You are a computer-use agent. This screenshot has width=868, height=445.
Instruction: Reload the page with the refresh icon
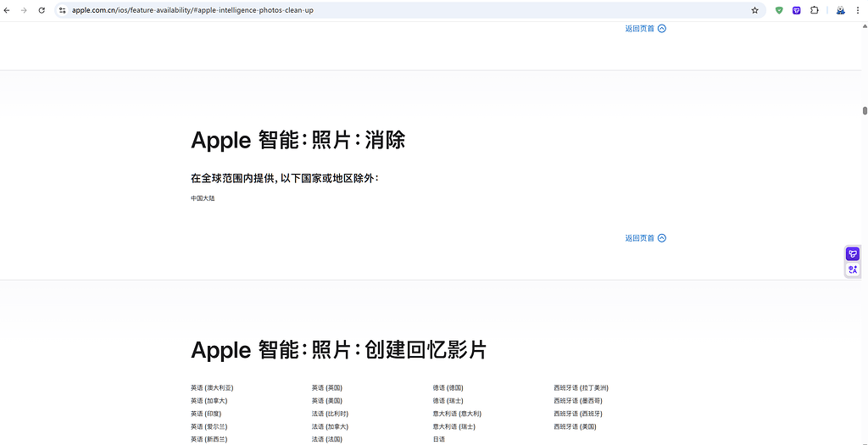click(42, 10)
